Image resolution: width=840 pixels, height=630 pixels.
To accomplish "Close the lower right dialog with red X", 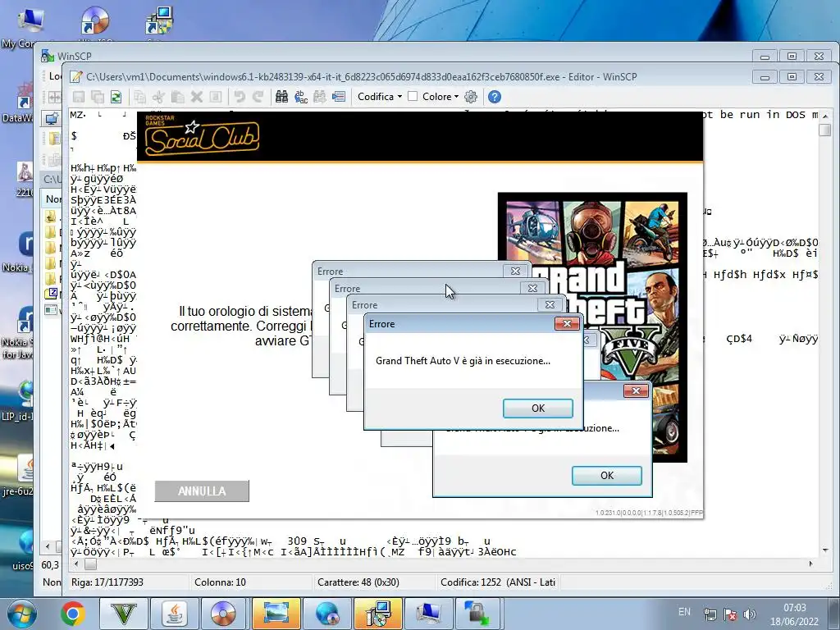I will 636,390.
